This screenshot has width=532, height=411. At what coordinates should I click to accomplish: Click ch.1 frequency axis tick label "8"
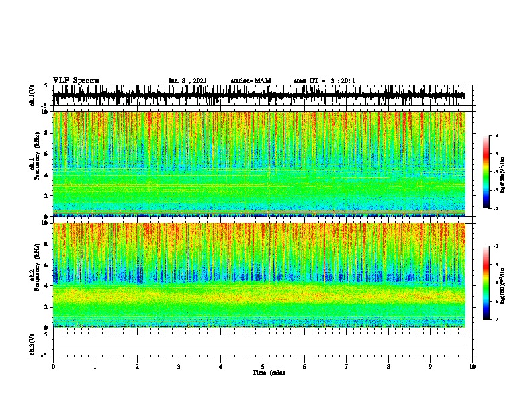(47, 133)
